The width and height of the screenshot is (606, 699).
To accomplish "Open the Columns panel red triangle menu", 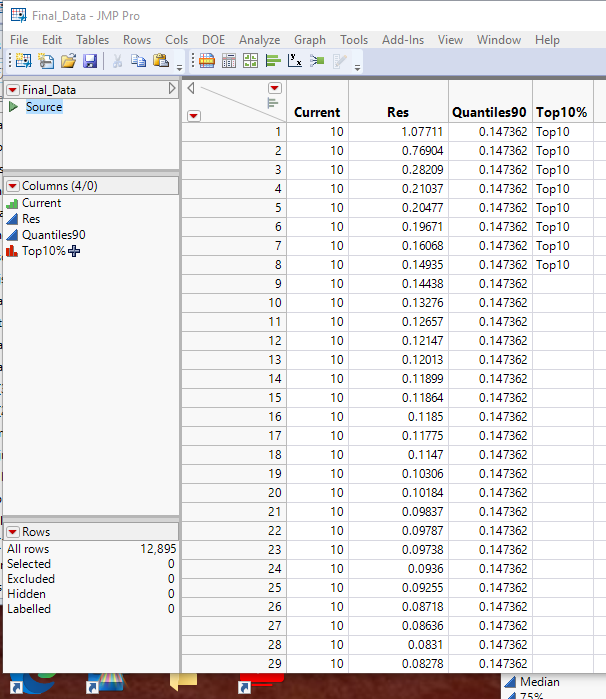I will (x=13, y=186).
